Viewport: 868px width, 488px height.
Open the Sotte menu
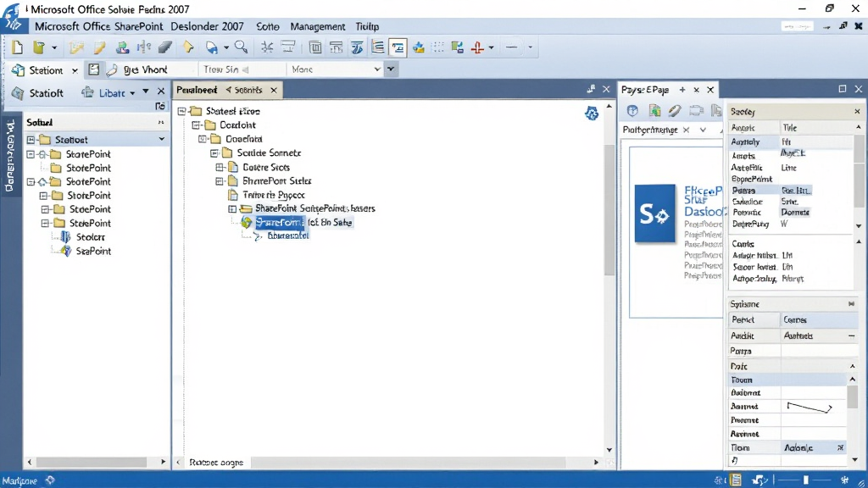click(267, 26)
